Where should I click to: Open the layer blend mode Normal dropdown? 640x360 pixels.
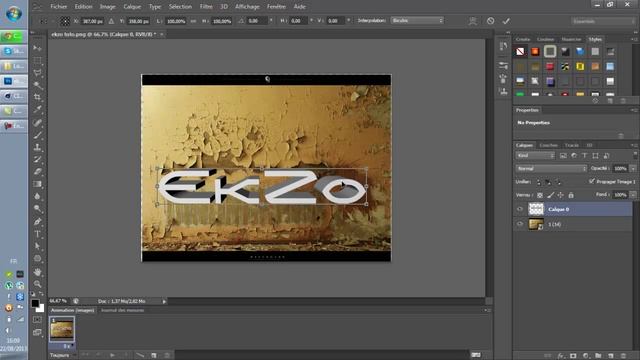point(551,168)
